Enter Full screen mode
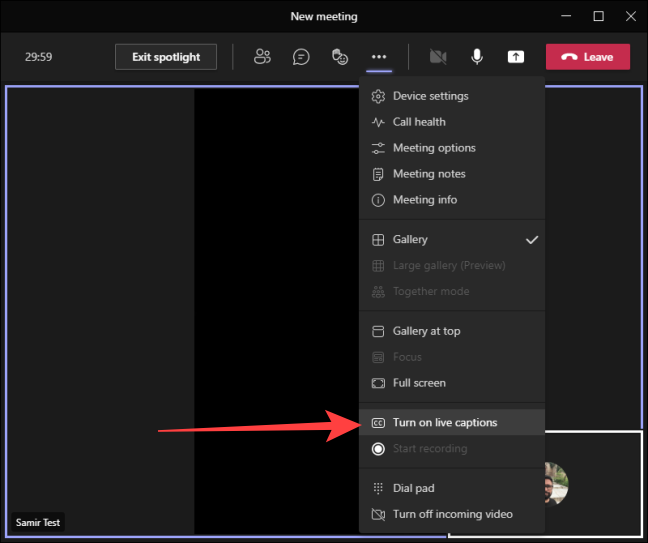Screen dimensions: 648x543 click(x=419, y=383)
